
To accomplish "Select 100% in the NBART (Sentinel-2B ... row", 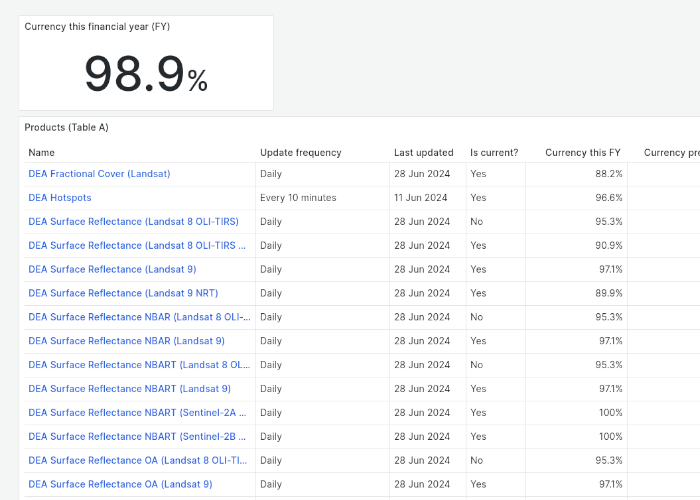I will click(611, 437).
